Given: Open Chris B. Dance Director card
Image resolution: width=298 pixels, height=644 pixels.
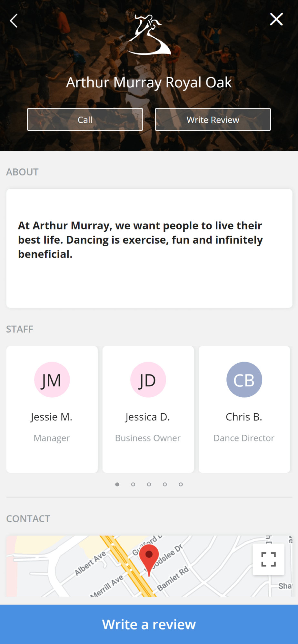Looking at the screenshot, I should pyautogui.click(x=244, y=409).
